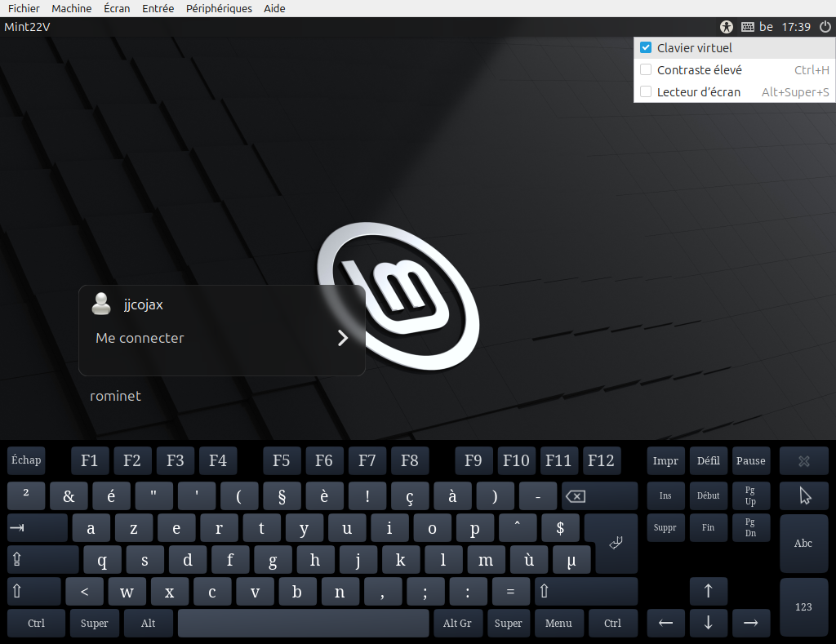Tap the Ins key
Screen dimensions: 836x644
coord(665,495)
